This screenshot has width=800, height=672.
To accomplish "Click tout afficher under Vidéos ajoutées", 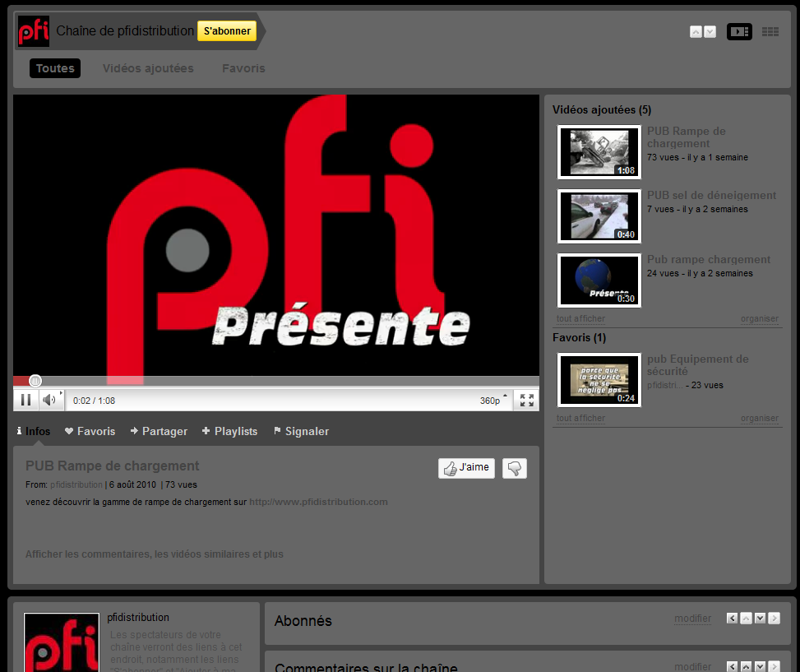I will pos(580,318).
